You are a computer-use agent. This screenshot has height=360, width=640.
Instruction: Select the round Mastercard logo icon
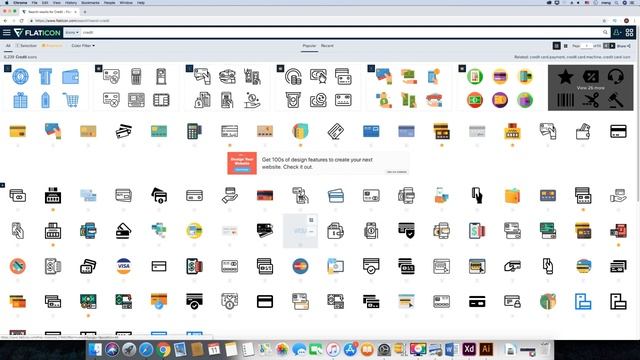tap(300, 266)
